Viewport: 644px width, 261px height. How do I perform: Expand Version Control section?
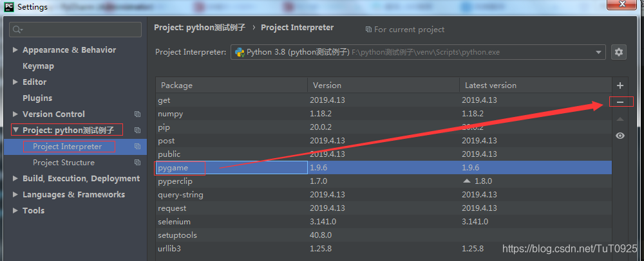tap(15, 114)
